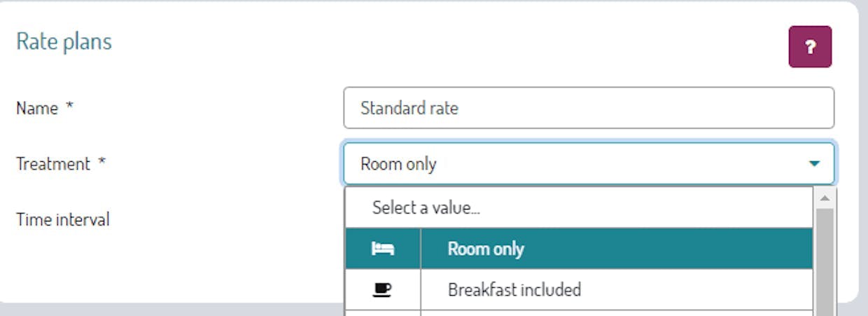Screen dimensions: 868x316
Task: Click the Treatment combo box showing Room only
Action: (589, 164)
